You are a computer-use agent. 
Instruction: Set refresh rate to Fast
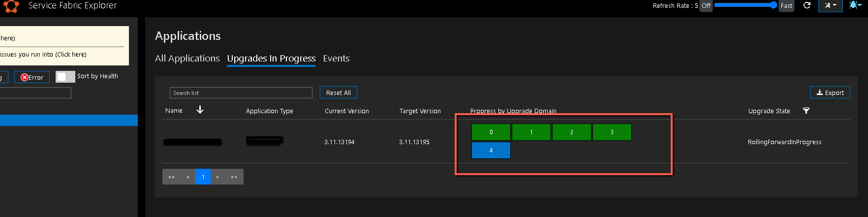click(x=786, y=6)
